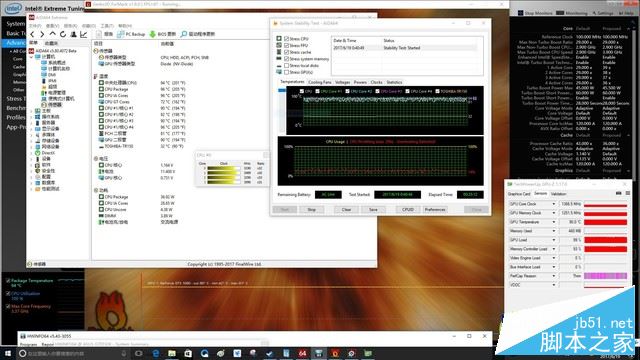This screenshot has width=640, height=360.
Task: Switch to Cooling Fans tab
Action: [320, 82]
